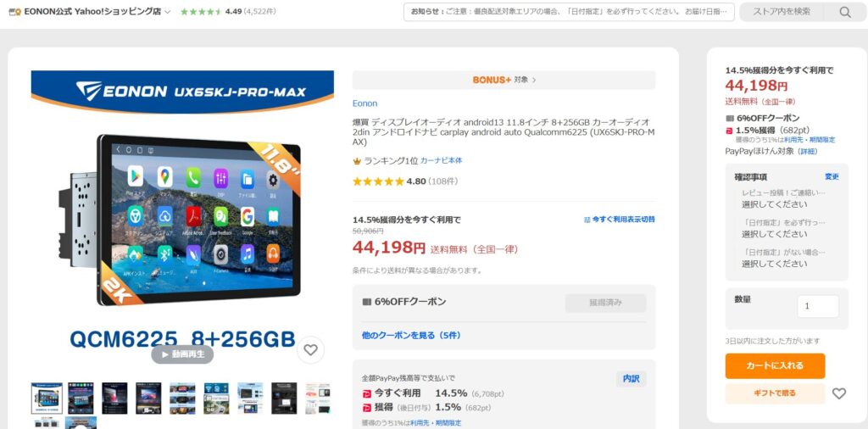The image size is (868, 429).
Task: Click 変更 in 確認事項 panel
Action: (x=832, y=176)
